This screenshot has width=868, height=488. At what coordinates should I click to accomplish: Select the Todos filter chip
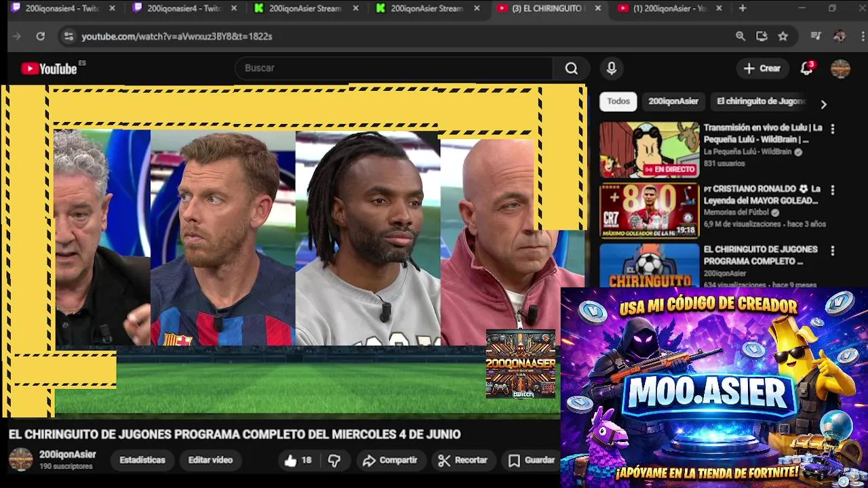pos(618,102)
